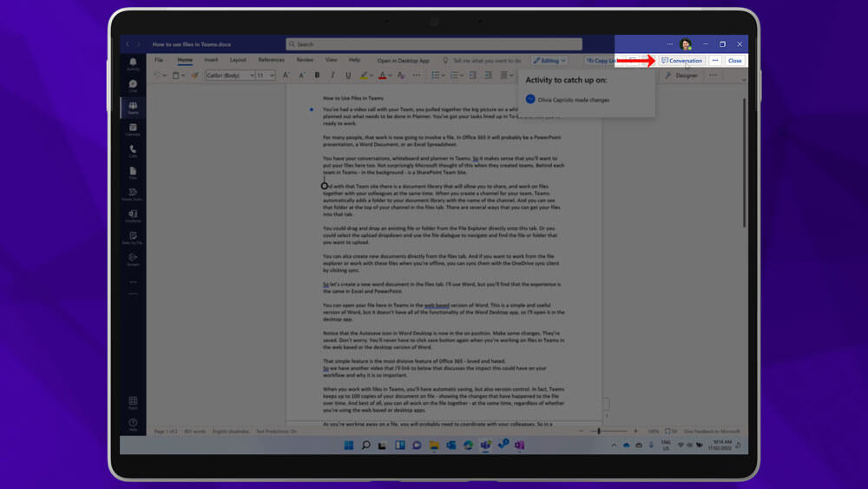Open the Editing mode dropdown
Viewport: 868px width, 489px height.
coord(549,61)
